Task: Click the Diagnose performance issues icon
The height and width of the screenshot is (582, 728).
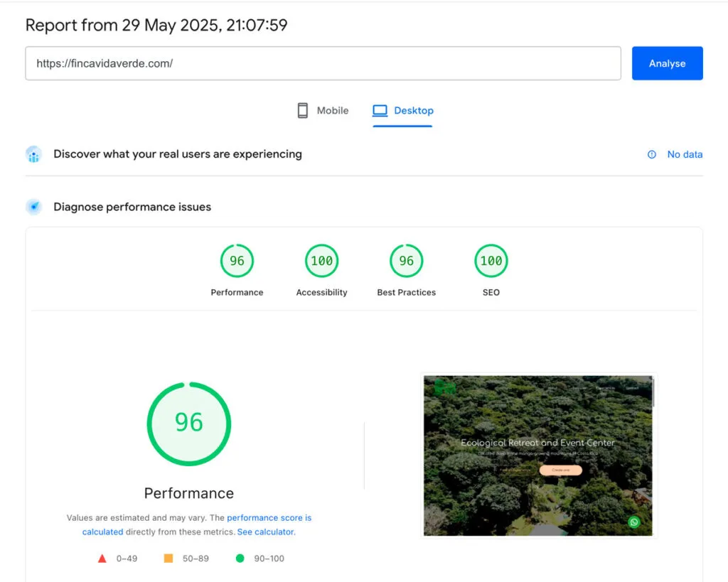Action: (34, 207)
